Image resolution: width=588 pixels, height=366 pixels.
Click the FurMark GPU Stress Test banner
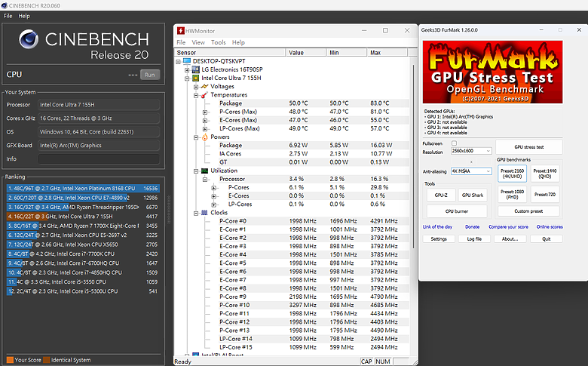click(492, 72)
